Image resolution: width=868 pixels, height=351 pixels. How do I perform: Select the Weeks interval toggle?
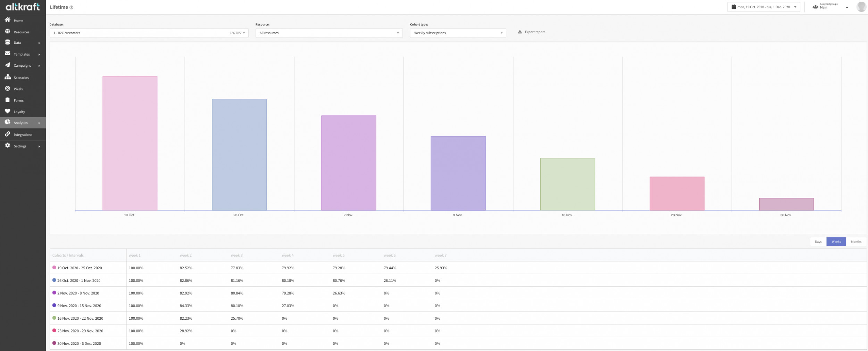click(x=836, y=242)
